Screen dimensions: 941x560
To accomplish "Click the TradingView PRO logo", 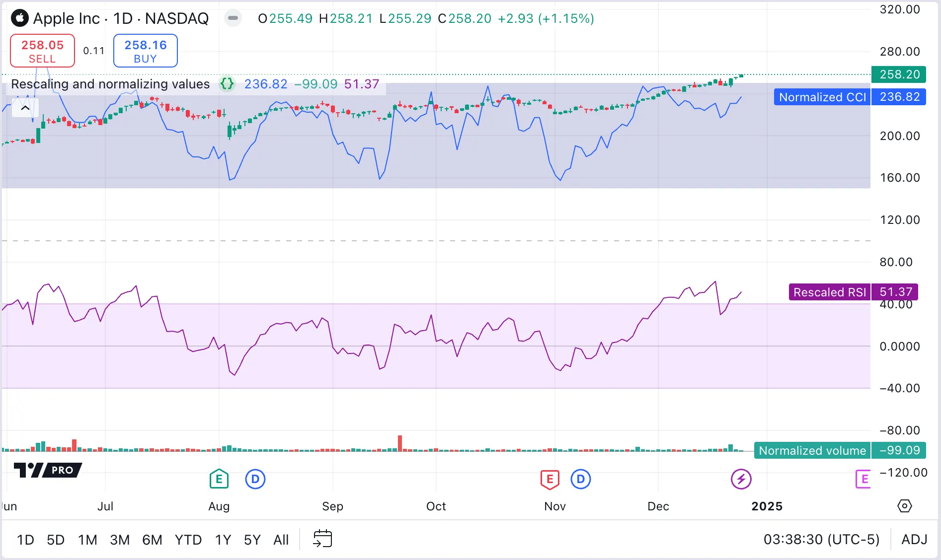I will point(48,470).
